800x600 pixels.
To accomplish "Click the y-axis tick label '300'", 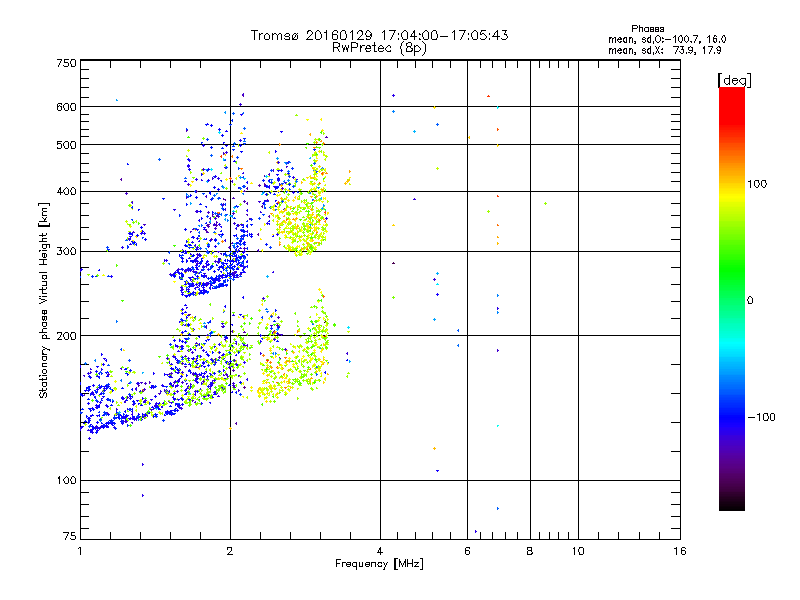I will (66, 252).
